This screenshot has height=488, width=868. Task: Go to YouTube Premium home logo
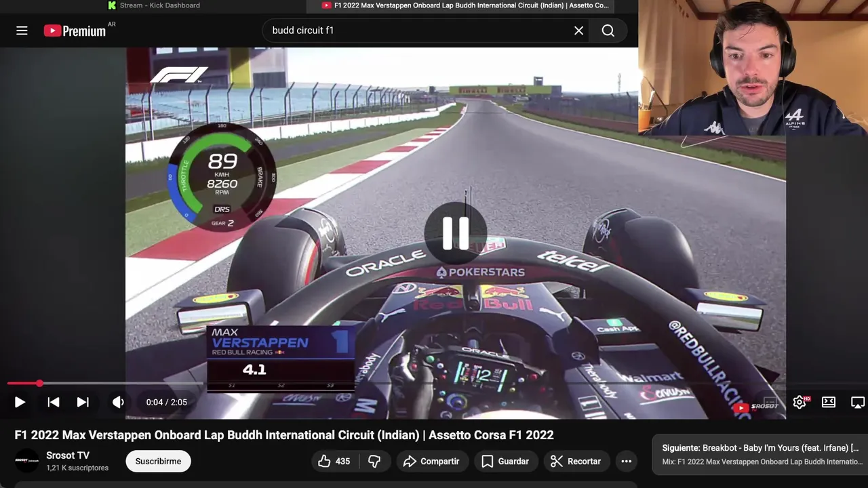(x=75, y=30)
